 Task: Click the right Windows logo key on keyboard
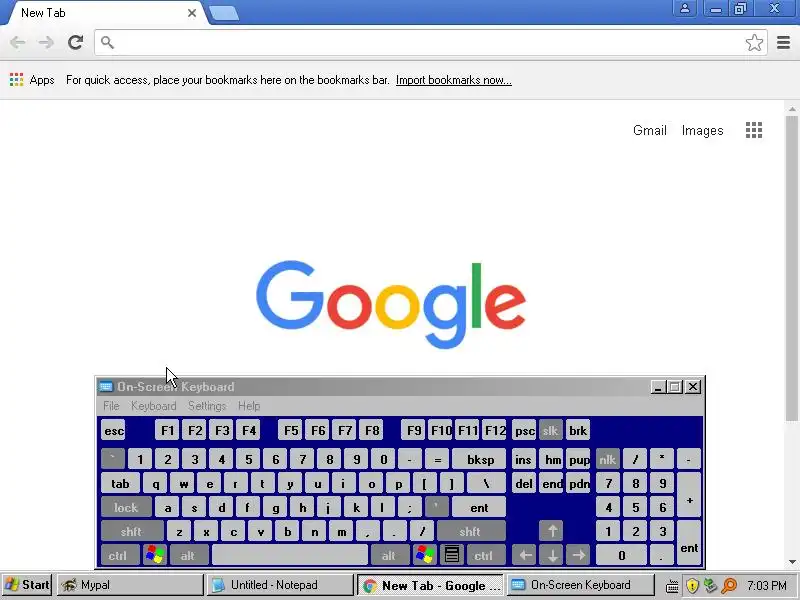coord(425,555)
